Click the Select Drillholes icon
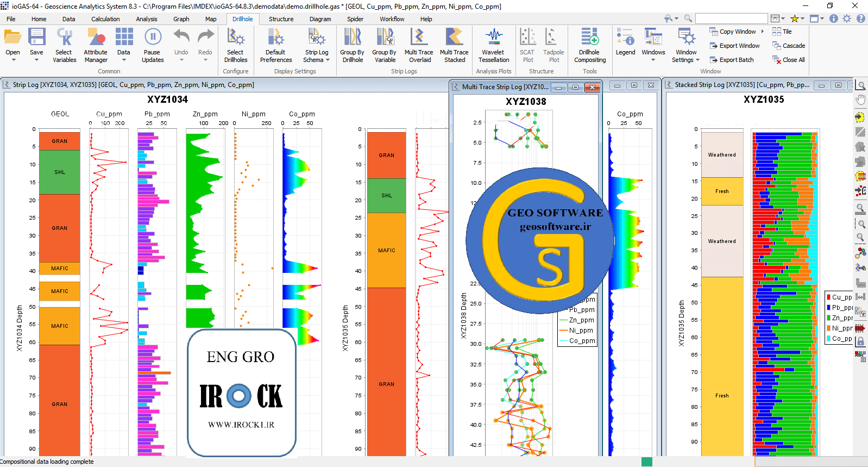868x467 pixels. [x=235, y=45]
